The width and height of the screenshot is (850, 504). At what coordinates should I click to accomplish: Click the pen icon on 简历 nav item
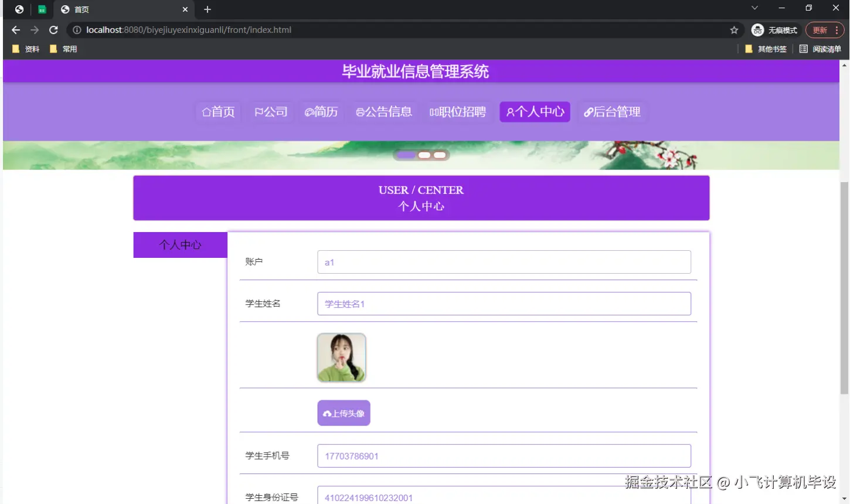pyautogui.click(x=310, y=111)
